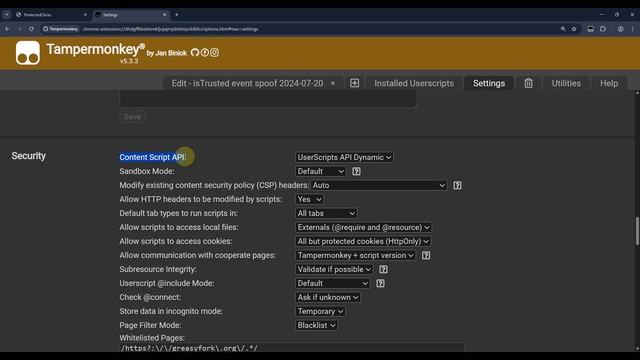Open Subresource Integrity dropdown

tap(334, 269)
